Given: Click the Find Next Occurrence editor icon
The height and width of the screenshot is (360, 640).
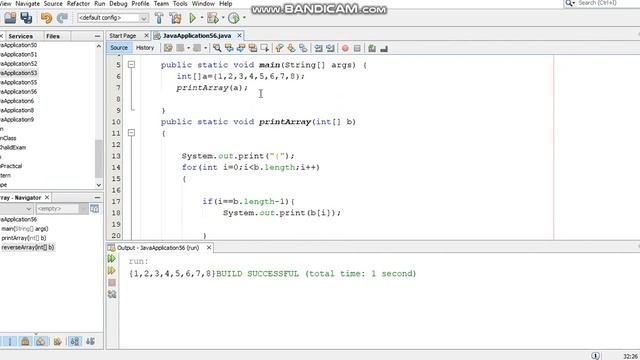Looking at the screenshot, I should [241, 48].
